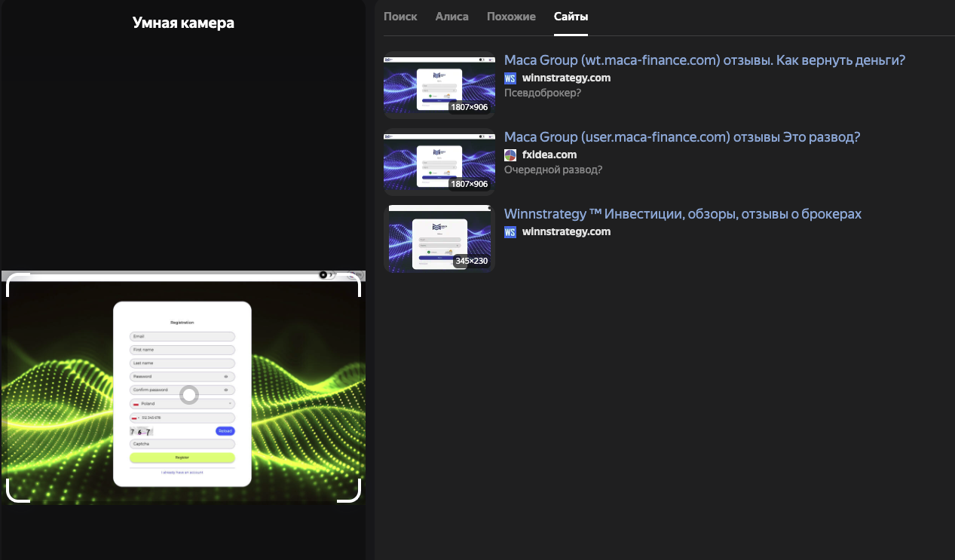Click the 345×230 thumbnail
The image size is (955, 560).
click(x=439, y=239)
